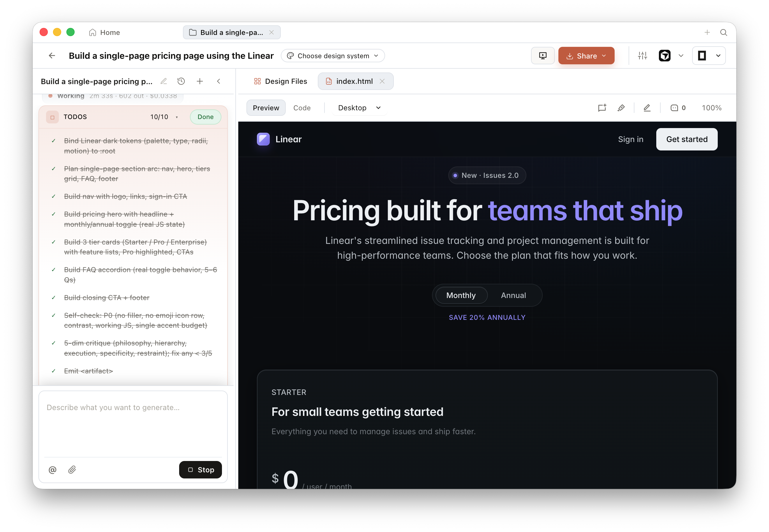The width and height of the screenshot is (769, 532).
Task: Open the comments count icon showing 0
Action: click(678, 108)
